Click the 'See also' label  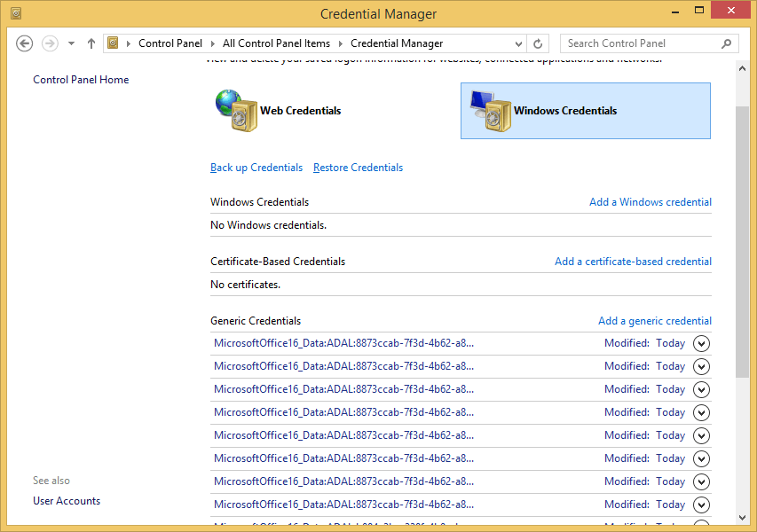click(x=51, y=481)
